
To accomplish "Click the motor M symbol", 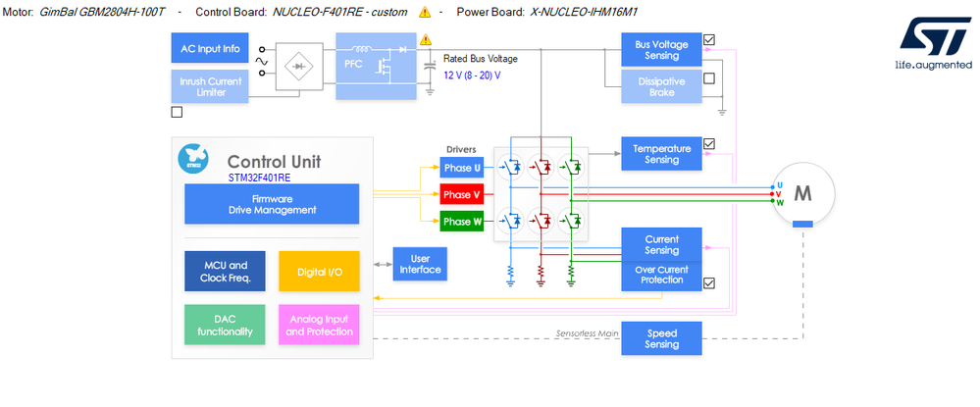I will 802,194.
